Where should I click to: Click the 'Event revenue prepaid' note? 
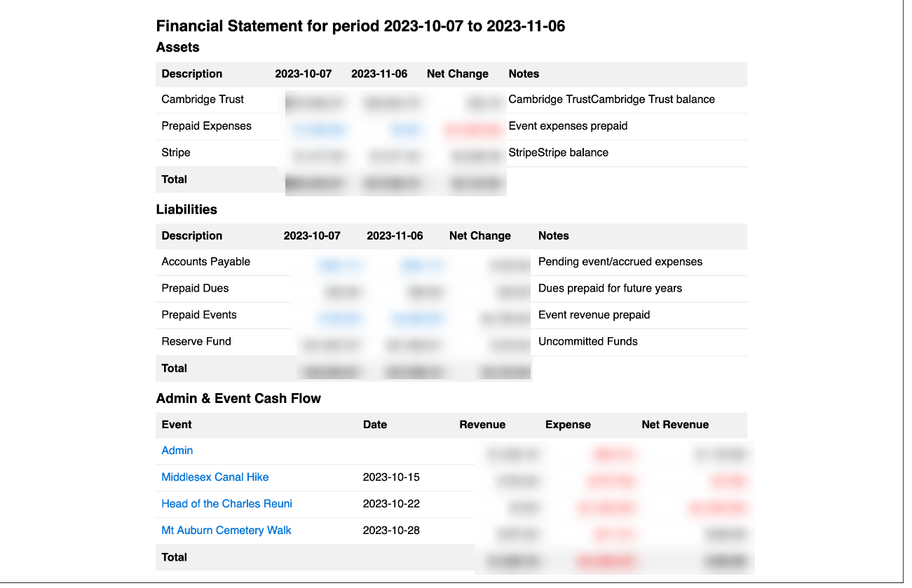(x=594, y=315)
